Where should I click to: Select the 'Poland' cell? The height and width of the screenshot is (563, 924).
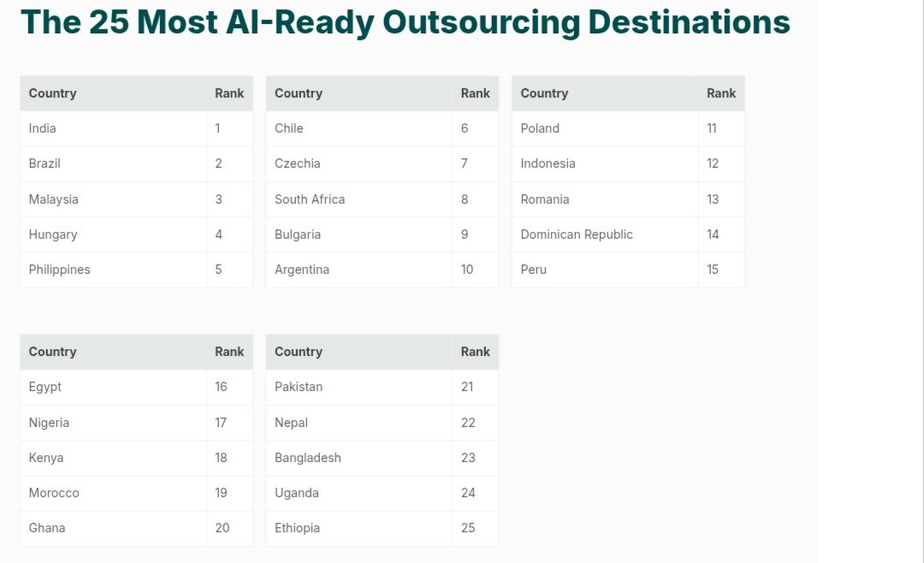(605, 128)
